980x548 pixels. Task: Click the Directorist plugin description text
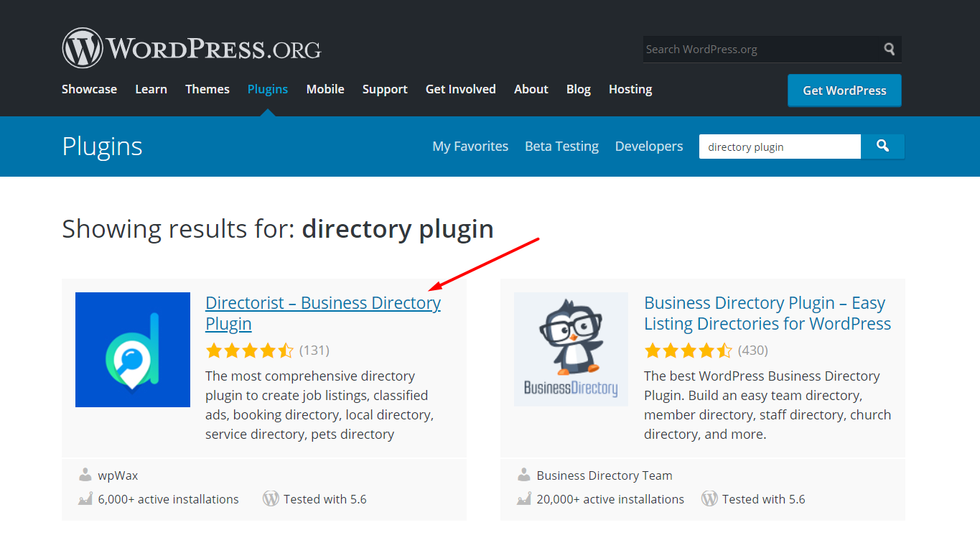coord(319,405)
